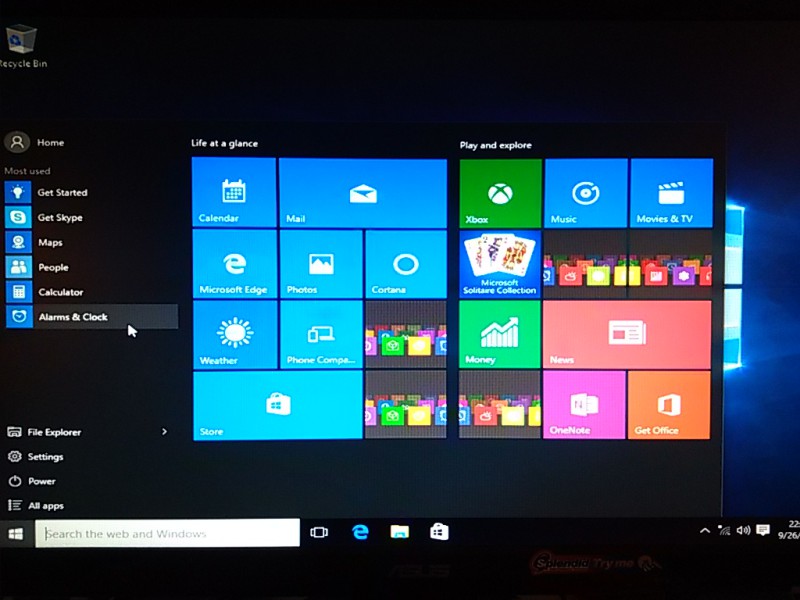Open People from Most used list
Image resolution: width=800 pixels, height=600 pixels.
(x=91, y=267)
